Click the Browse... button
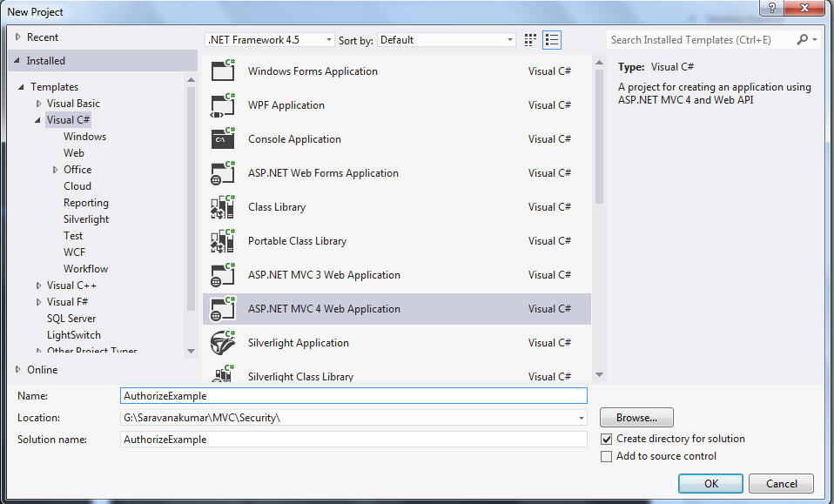 636,418
